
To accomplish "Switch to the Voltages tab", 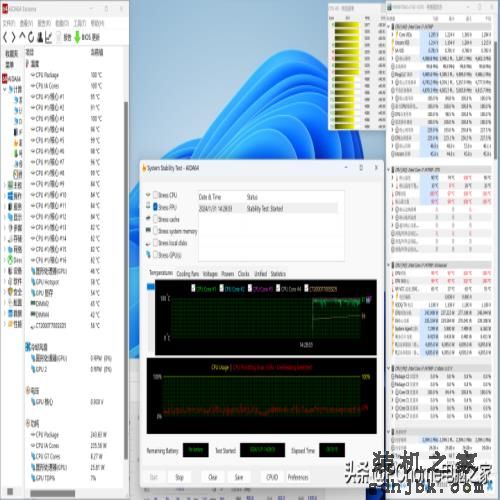I will point(210,274).
